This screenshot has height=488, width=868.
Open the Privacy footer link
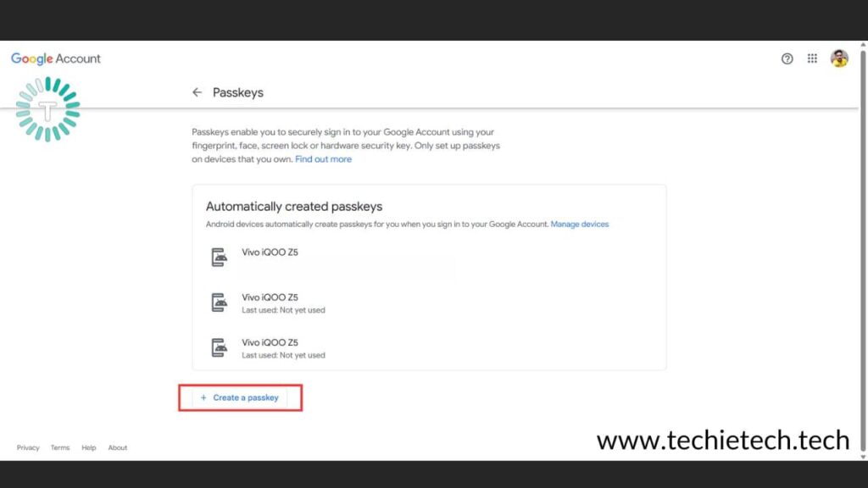click(28, 447)
